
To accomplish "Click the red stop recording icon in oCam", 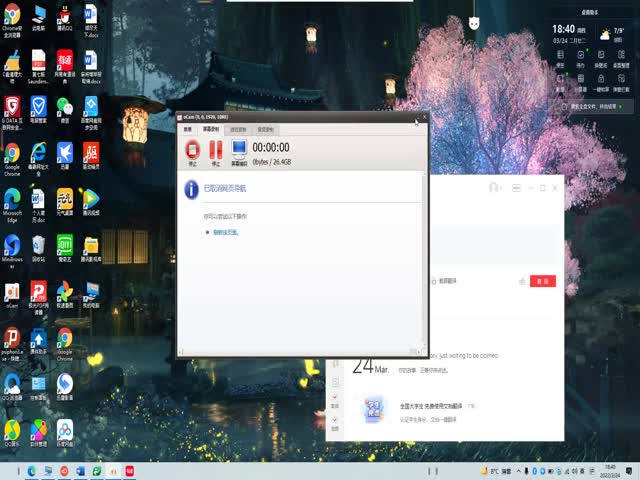I will tap(193, 149).
